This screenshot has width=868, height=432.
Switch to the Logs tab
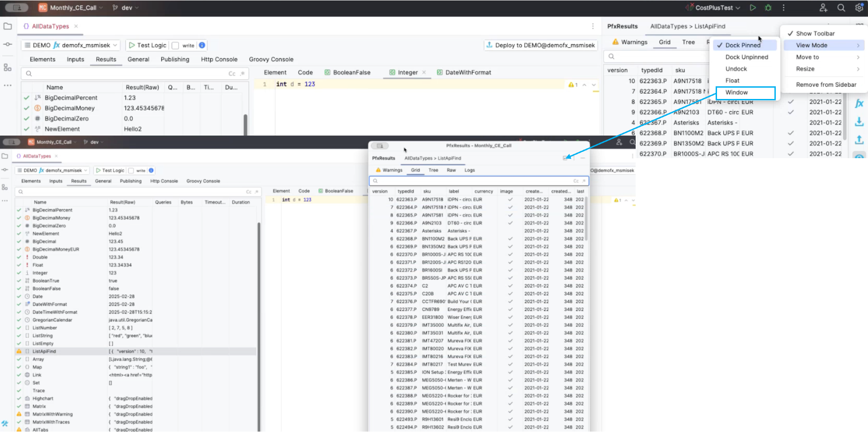point(469,170)
